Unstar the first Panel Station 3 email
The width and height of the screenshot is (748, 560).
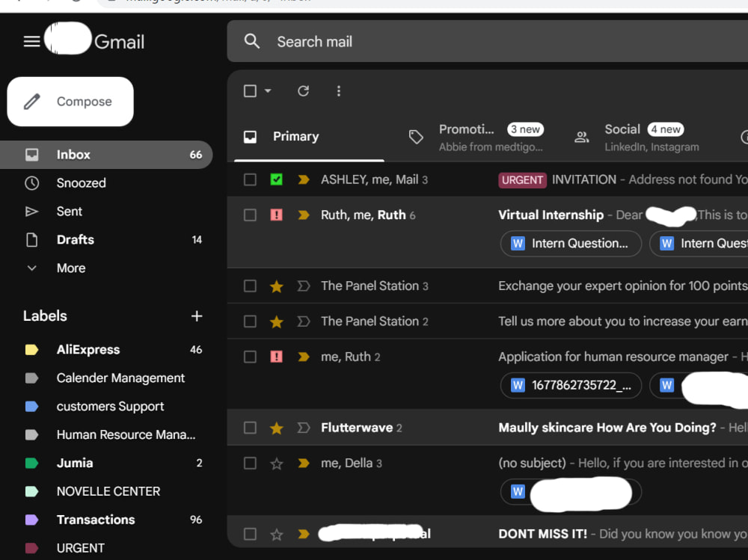pos(276,286)
